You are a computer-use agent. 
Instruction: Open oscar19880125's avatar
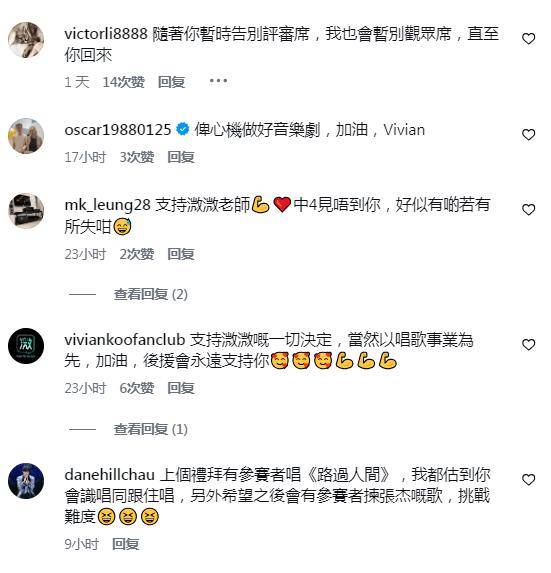(26, 136)
